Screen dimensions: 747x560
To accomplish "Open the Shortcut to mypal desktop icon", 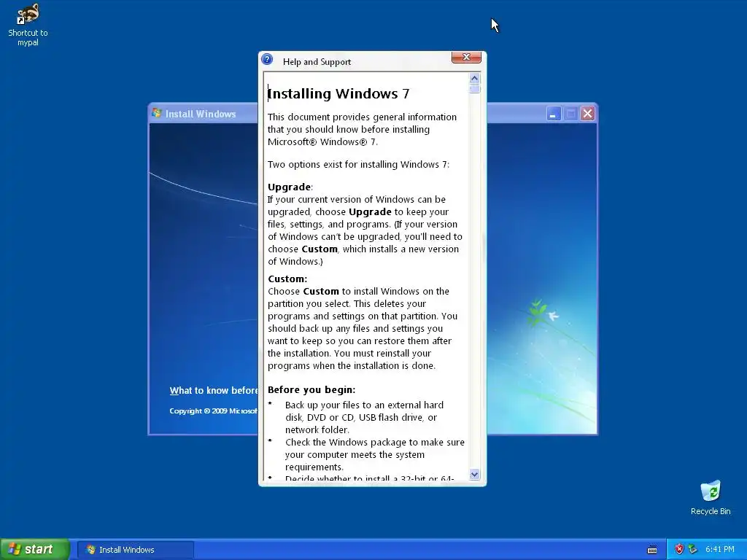I will tap(28, 25).
